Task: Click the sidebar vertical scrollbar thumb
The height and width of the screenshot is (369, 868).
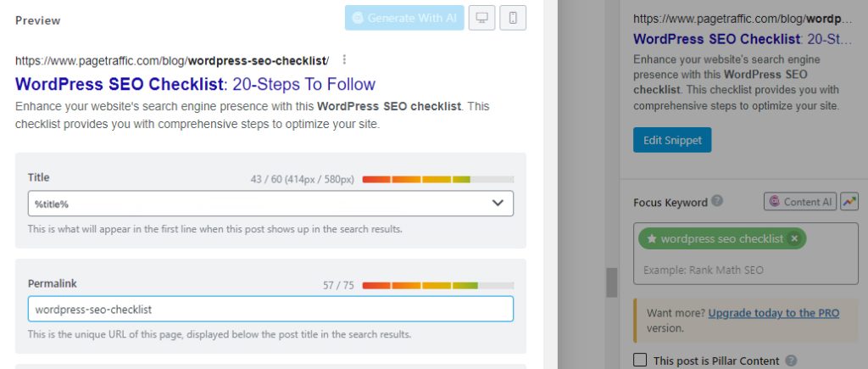Action: click(x=611, y=282)
